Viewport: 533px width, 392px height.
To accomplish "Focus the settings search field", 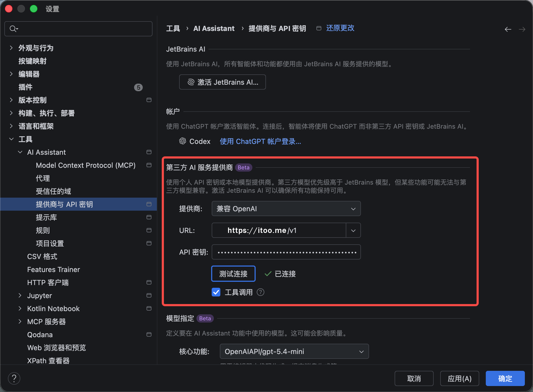I will [78, 29].
